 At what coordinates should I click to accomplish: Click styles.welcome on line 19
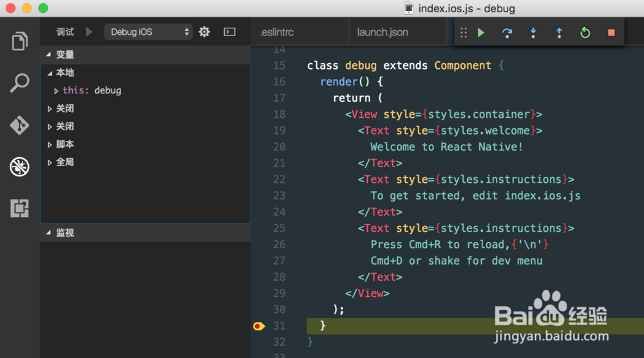coord(485,131)
